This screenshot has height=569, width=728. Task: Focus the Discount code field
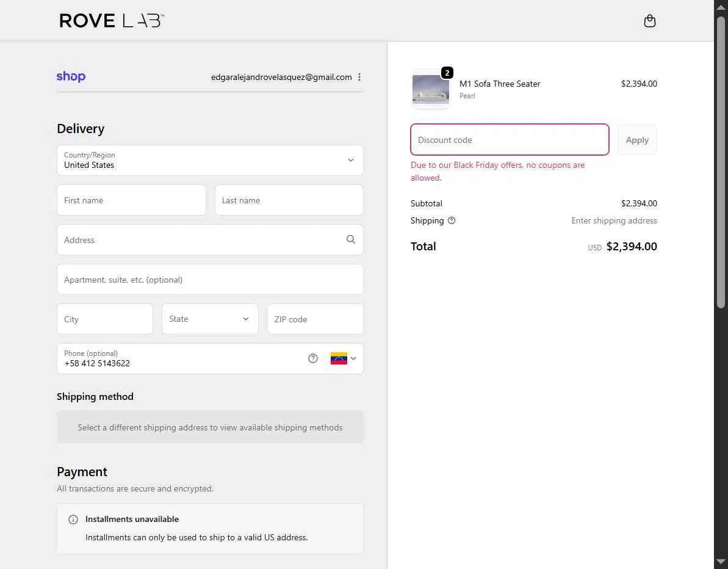(x=510, y=140)
